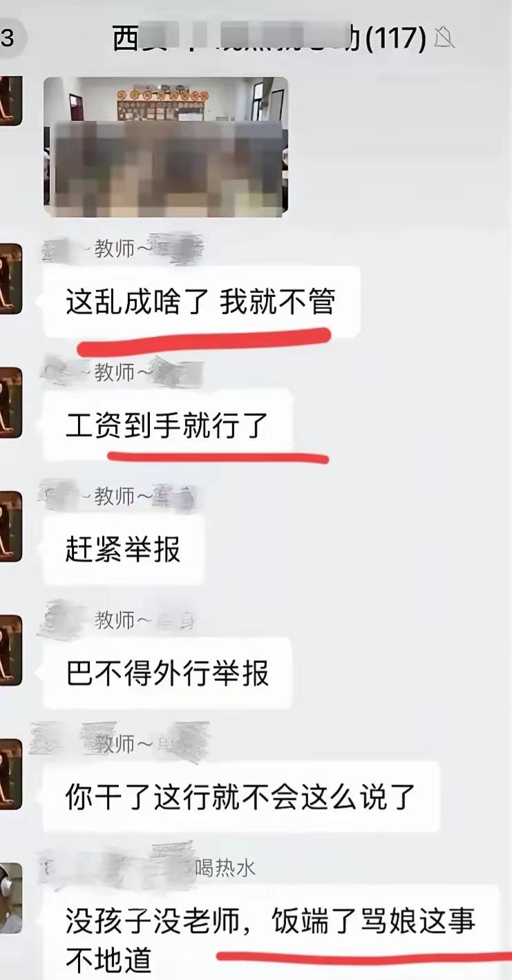Viewport: 512px width, 980px height.
Task: Tap avatar beside 你干了这行就不会这么说了
Action: [10, 774]
